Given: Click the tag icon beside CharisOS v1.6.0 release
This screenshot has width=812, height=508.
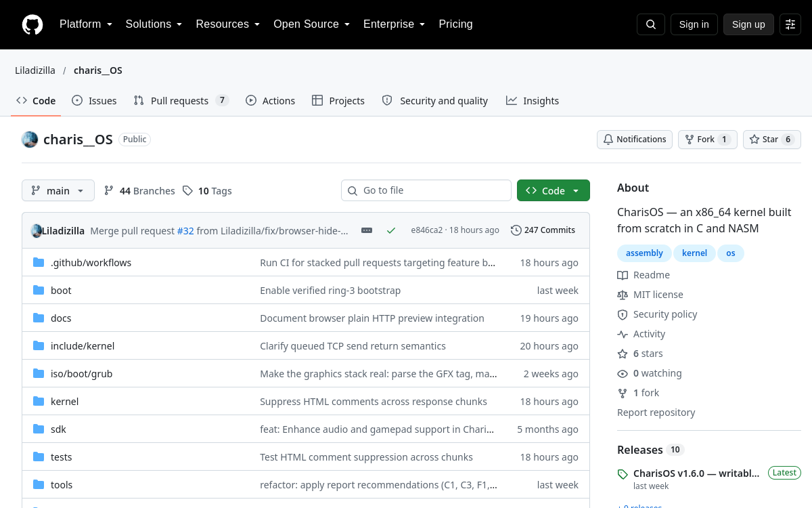Looking at the screenshot, I should tap(623, 474).
